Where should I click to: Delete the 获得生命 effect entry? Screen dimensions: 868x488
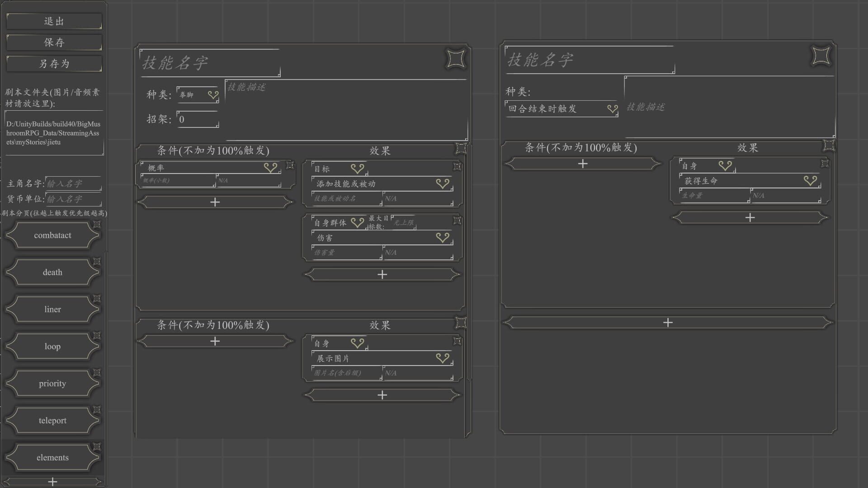(825, 163)
